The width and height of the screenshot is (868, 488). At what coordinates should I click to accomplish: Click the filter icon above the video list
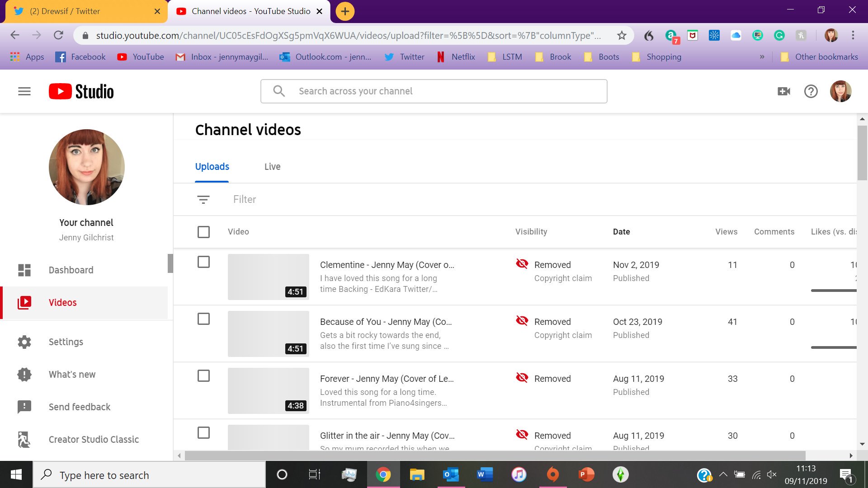pyautogui.click(x=203, y=199)
